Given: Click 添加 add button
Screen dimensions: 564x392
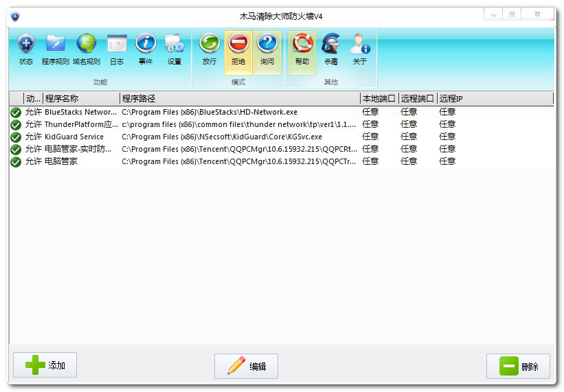Looking at the screenshot, I should [x=45, y=365].
